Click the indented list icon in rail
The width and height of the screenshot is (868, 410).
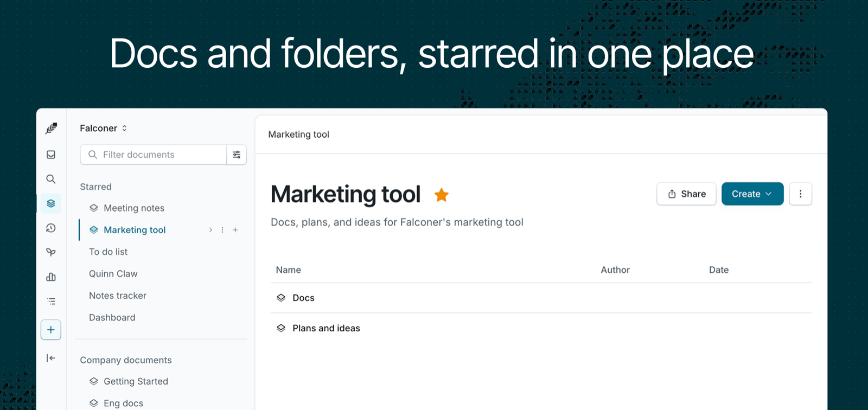point(51,301)
